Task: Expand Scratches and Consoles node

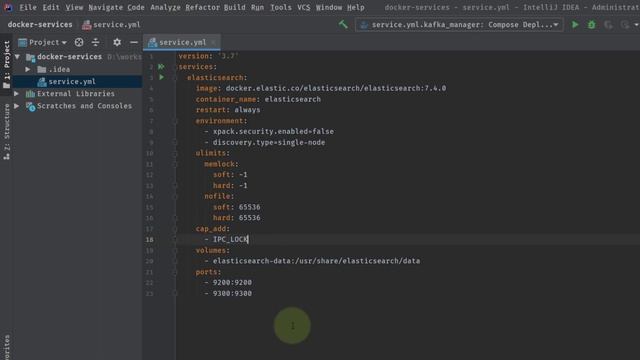Action: 17,106
